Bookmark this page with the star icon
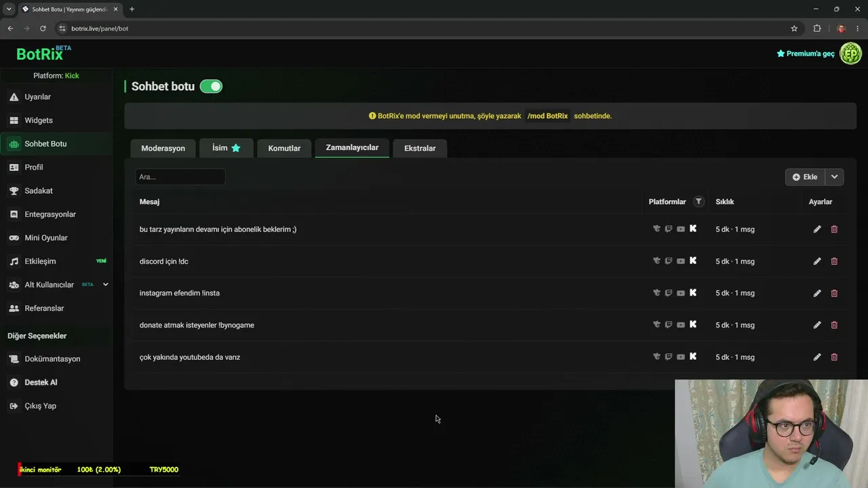 pos(794,28)
